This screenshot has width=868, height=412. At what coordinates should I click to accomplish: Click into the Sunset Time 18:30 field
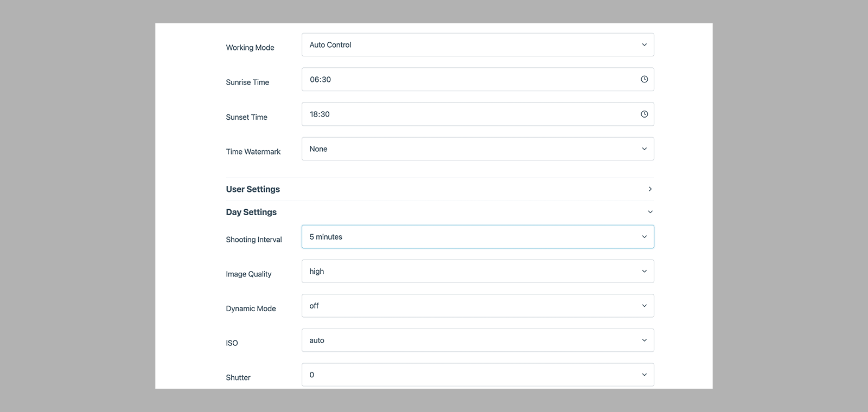point(467,114)
